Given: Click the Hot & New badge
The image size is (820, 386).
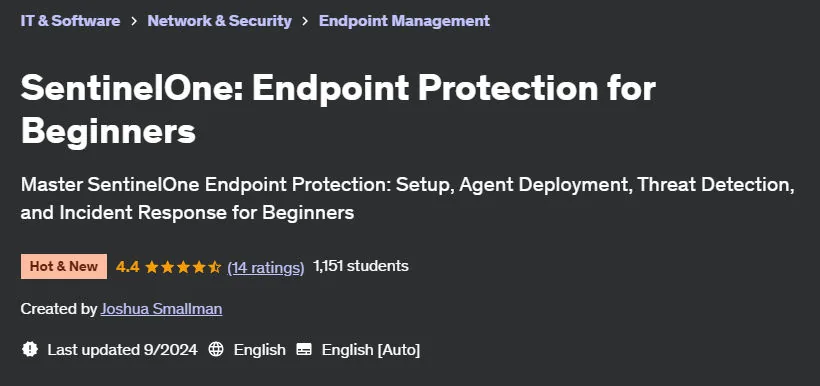Looking at the screenshot, I should pos(64,267).
